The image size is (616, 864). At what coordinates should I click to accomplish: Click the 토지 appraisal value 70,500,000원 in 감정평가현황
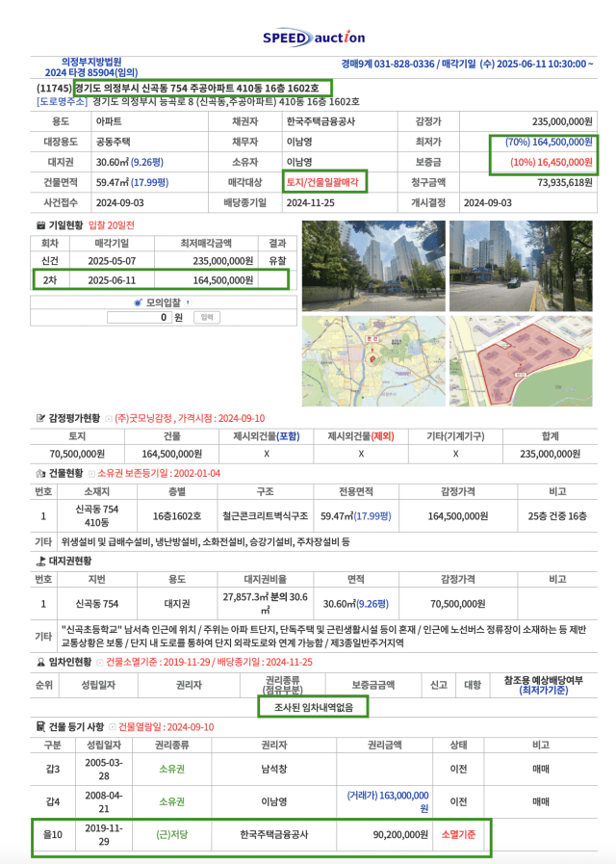[x=77, y=454]
